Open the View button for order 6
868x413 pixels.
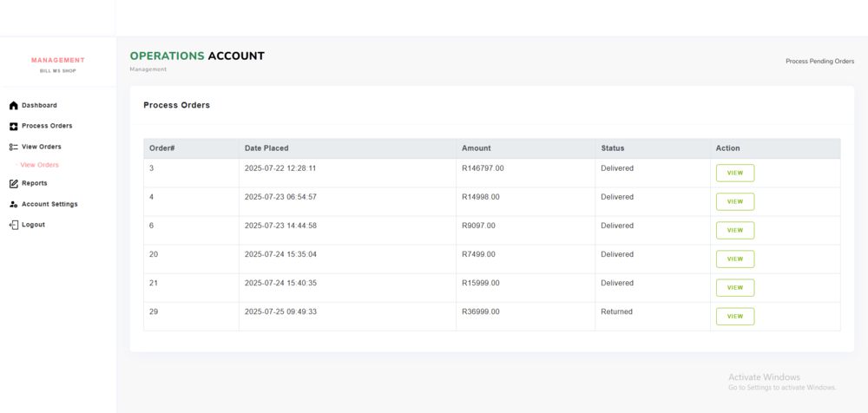[x=734, y=231]
